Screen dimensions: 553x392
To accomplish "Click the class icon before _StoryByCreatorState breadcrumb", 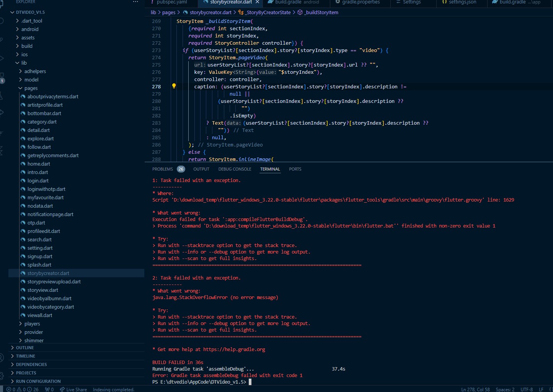I will (241, 12).
